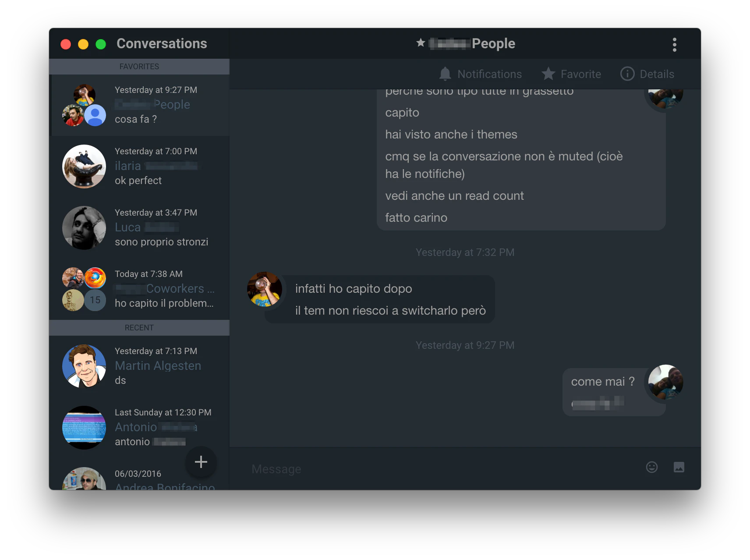The image size is (750, 560).
Task: Open the conversation with Luca
Action: click(x=139, y=228)
